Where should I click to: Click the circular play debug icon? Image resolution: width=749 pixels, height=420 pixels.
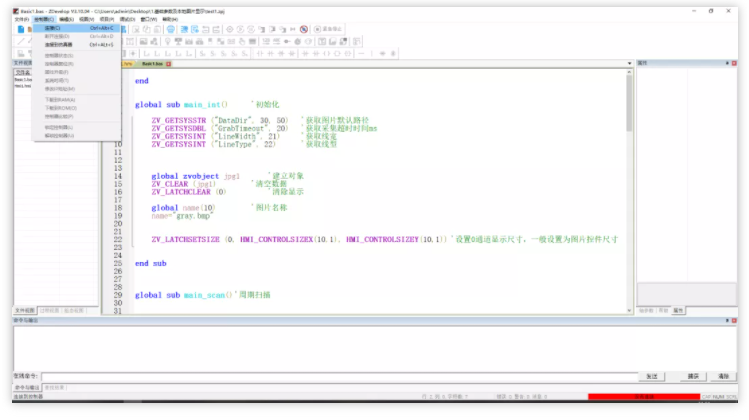tap(240, 29)
